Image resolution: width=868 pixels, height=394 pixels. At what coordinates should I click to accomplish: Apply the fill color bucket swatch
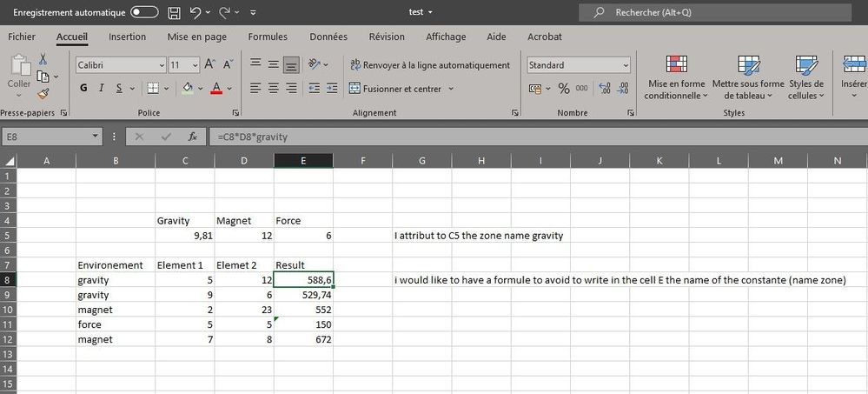pos(188,88)
